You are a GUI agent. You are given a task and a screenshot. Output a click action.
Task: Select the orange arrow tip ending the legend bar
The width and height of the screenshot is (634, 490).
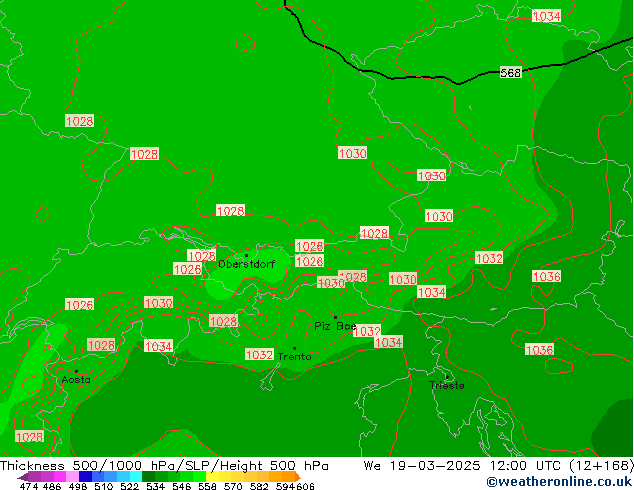point(298,476)
